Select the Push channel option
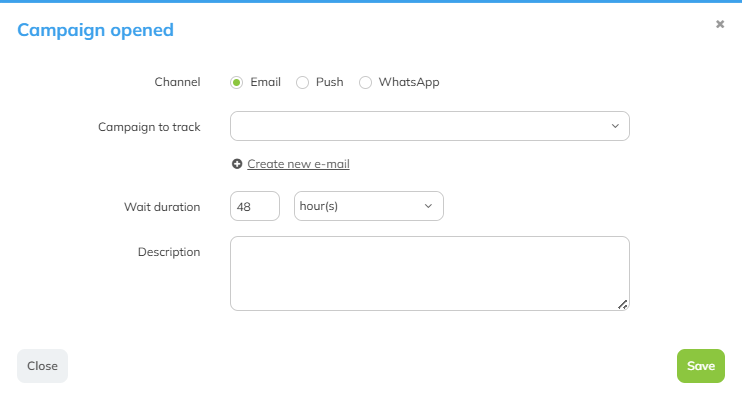The image size is (742, 398). tap(302, 82)
